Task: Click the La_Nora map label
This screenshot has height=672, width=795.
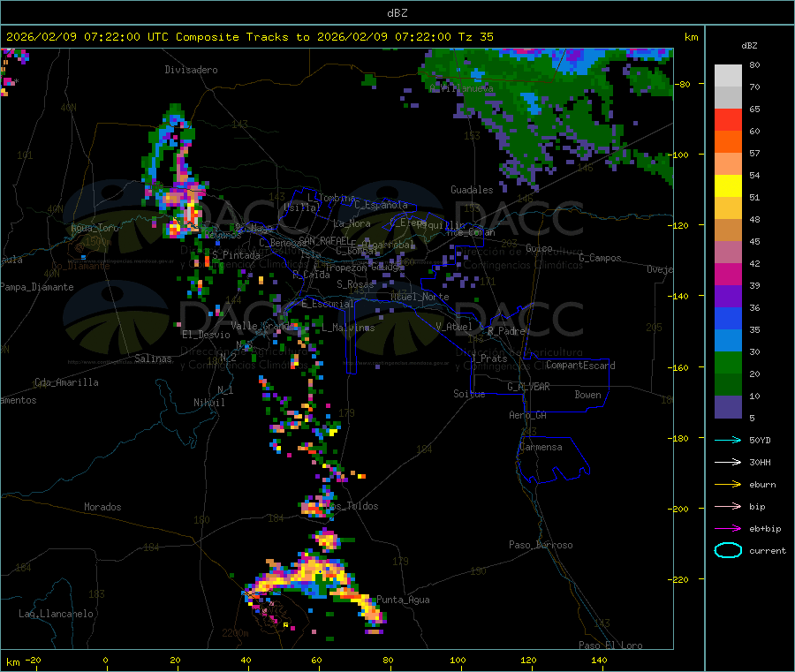Action: [352, 223]
